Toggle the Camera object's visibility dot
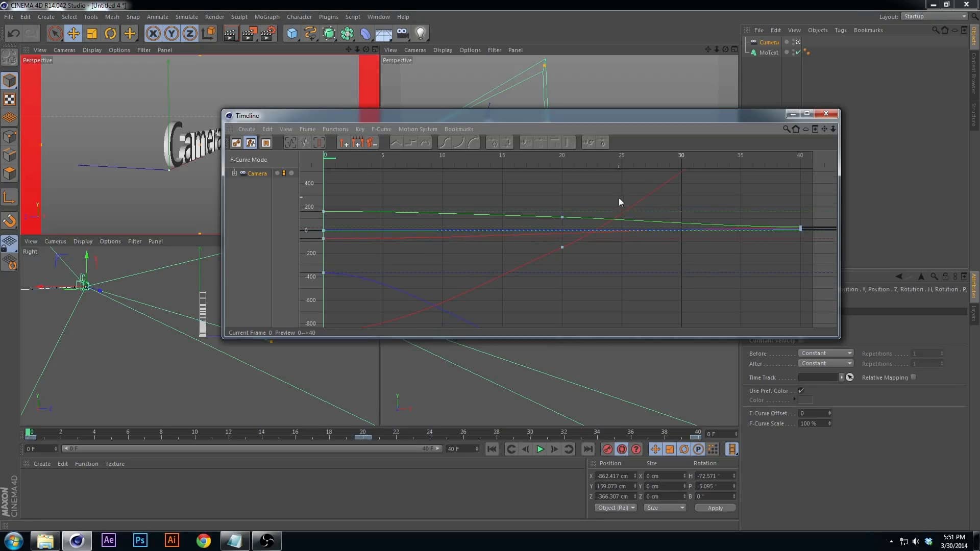The height and width of the screenshot is (551, 980). pos(787,42)
